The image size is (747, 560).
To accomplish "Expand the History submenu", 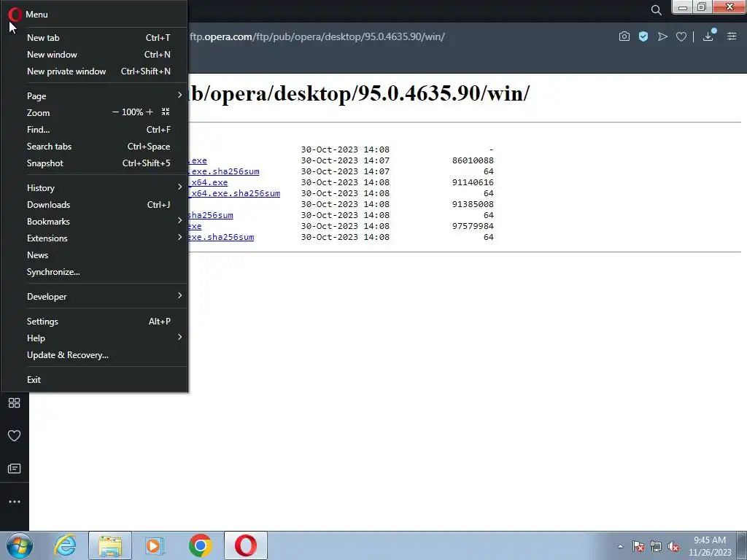I will point(95,187).
